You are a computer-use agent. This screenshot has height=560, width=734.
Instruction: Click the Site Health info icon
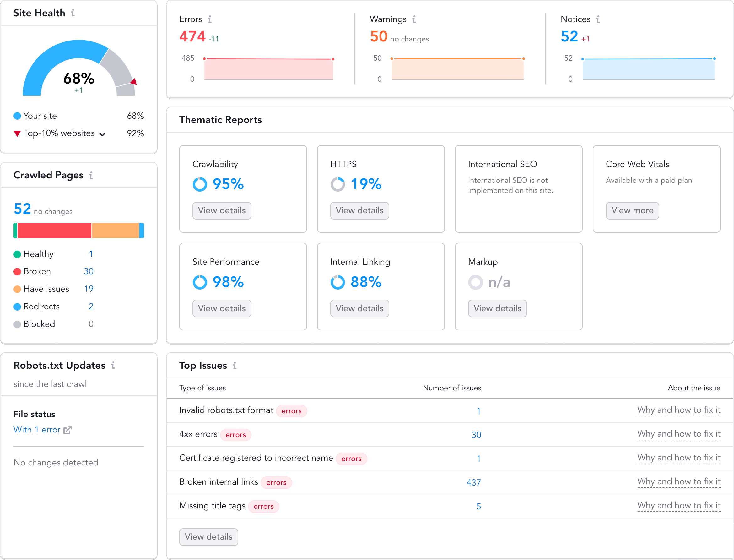pos(73,13)
